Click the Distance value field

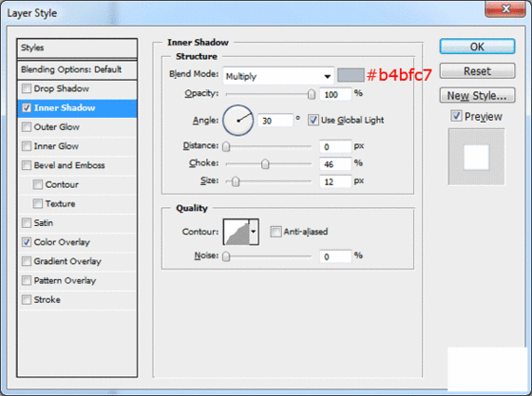click(x=335, y=147)
